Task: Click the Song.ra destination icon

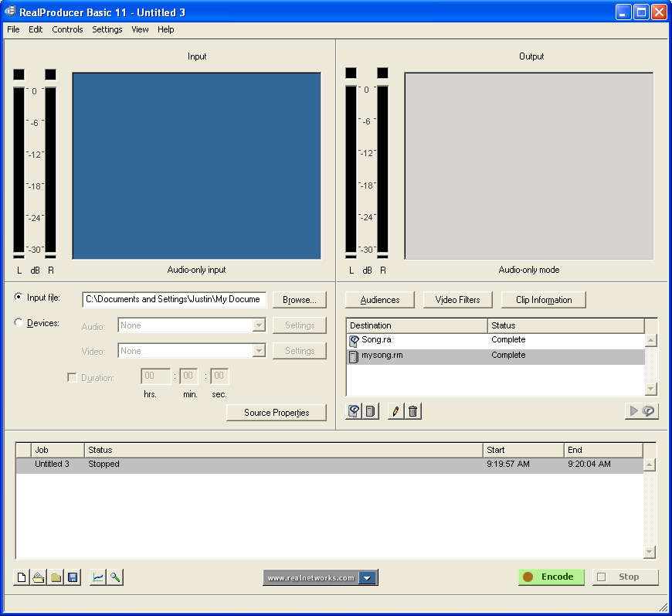Action: point(354,341)
